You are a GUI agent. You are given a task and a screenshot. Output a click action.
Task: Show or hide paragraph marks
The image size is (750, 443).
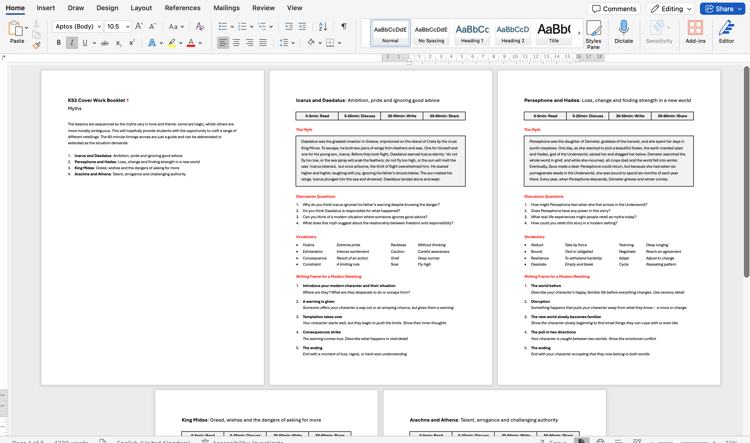343,27
